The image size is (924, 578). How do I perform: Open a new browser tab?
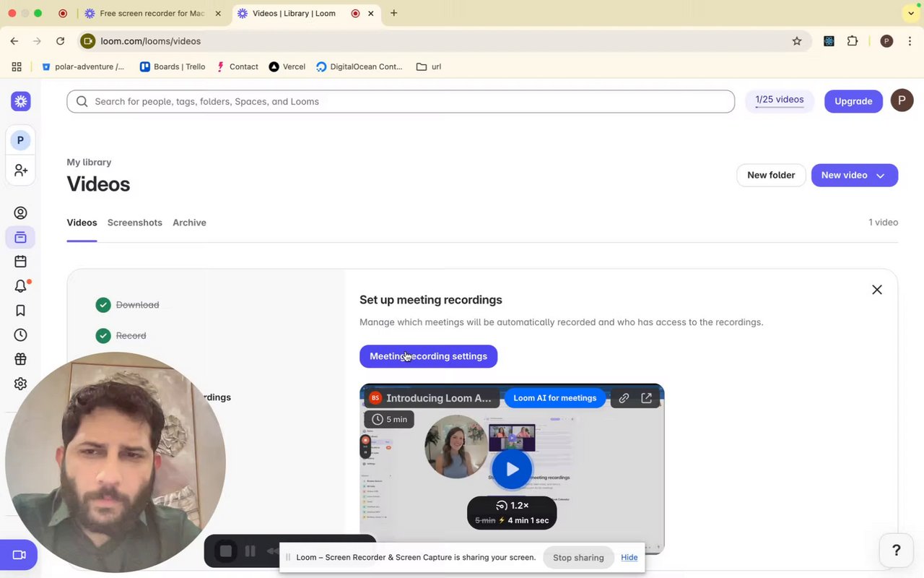pyautogui.click(x=393, y=13)
